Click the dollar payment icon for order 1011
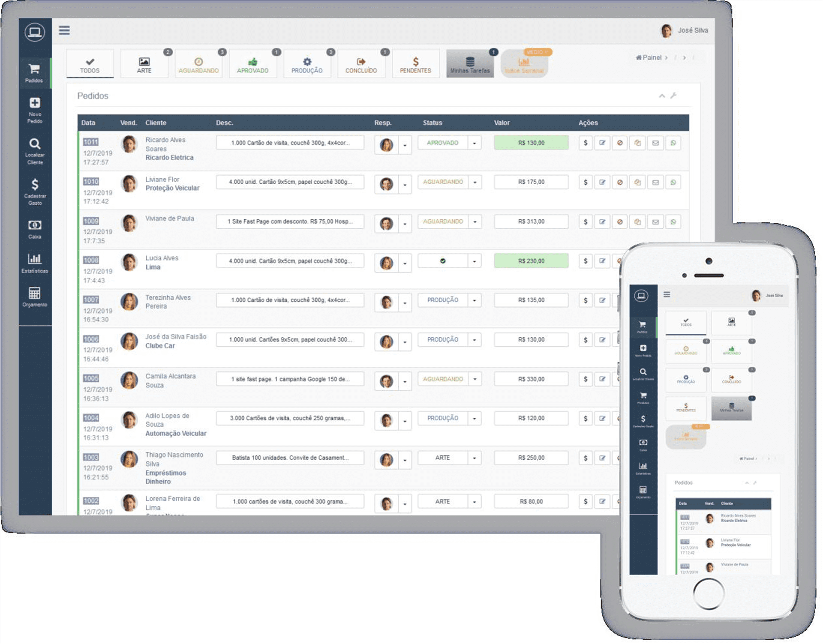The width and height of the screenshot is (823, 644). (586, 143)
